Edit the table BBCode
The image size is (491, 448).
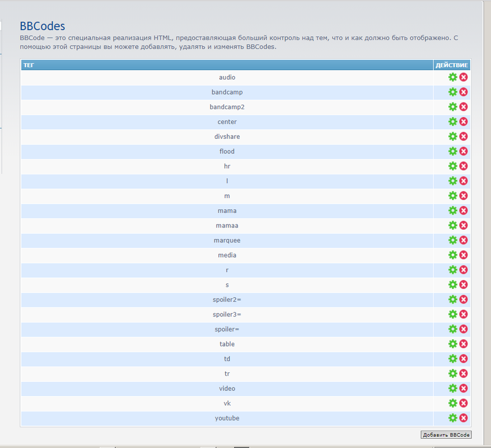click(452, 344)
